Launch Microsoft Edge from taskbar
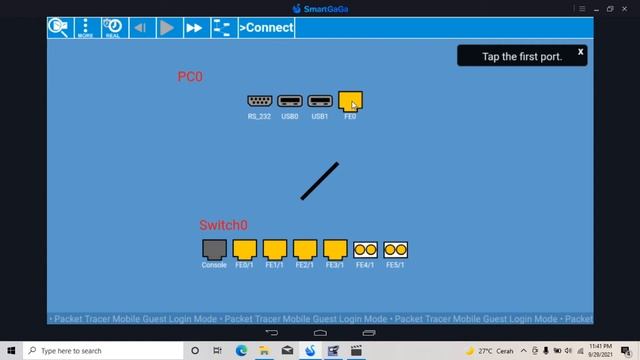The image size is (640, 360). (x=241, y=351)
